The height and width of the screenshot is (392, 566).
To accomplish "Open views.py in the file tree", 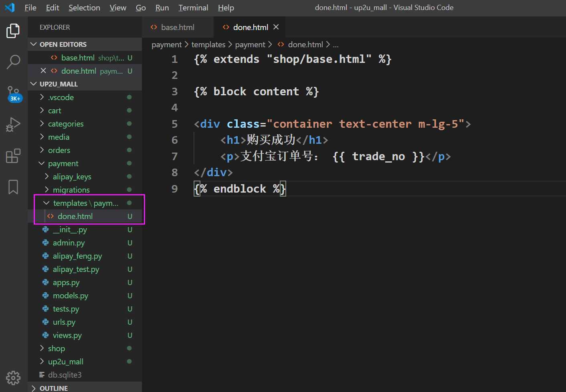I will click(x=67, y=335).
